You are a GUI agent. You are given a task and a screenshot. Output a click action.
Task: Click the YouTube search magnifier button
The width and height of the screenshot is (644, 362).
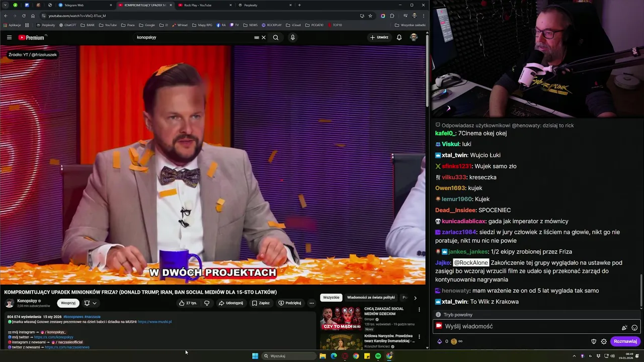276,37
